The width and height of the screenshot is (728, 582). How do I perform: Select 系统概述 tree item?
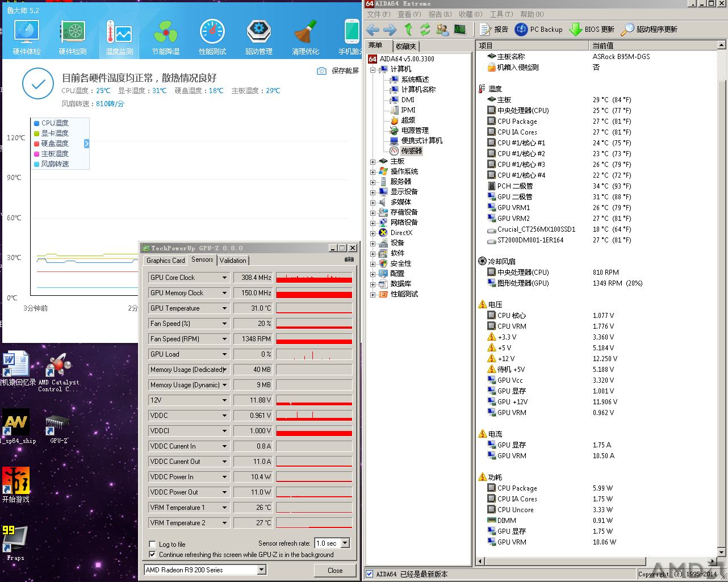[x=415, y=79]
